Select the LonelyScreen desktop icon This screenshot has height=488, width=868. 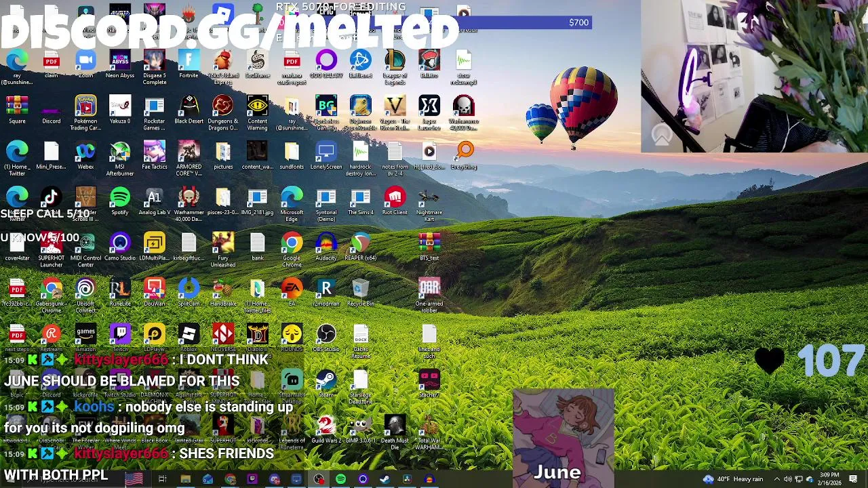(x=326, y=156)
